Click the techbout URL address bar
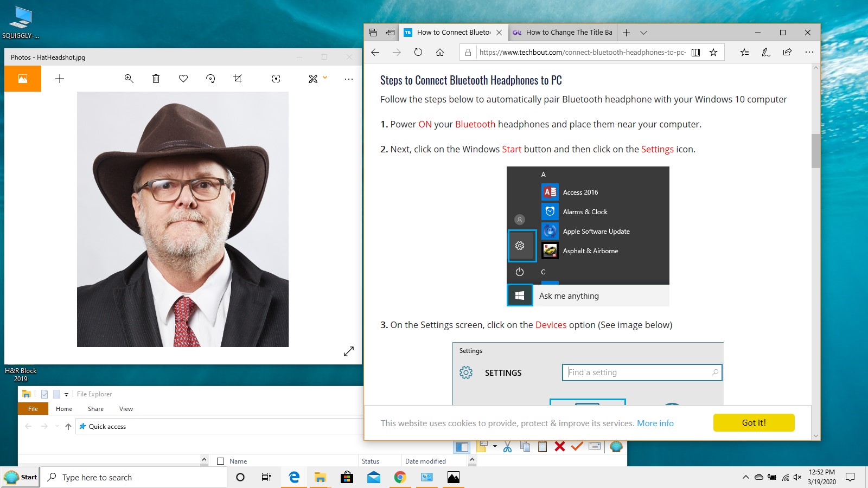 click(x=582, y=52)
